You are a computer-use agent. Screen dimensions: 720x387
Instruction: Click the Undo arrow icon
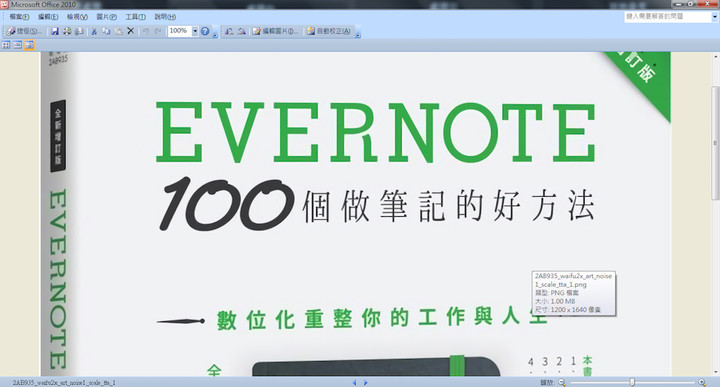pos(146,31)
